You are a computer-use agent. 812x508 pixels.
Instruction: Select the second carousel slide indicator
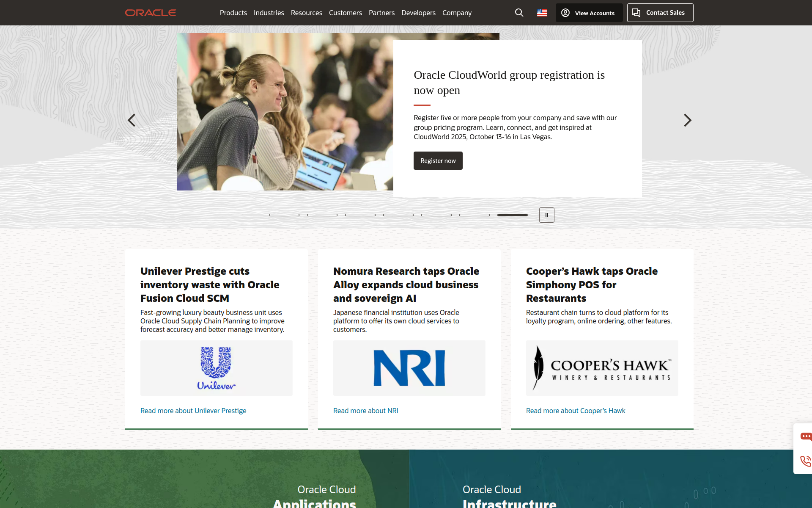click(322, 215)
